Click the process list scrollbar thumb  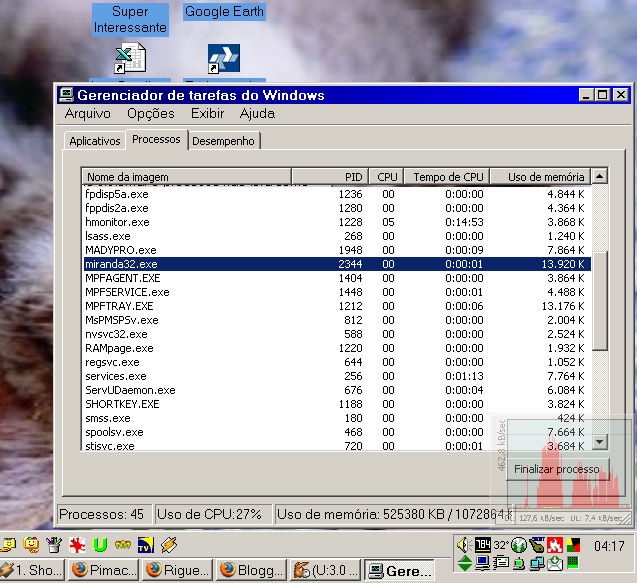pos(600,301)
